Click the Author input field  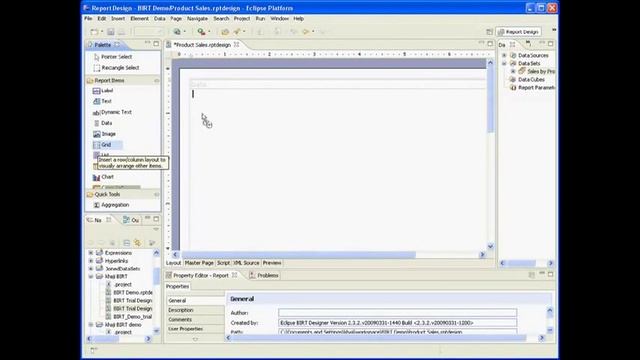[x=398, y=313]
